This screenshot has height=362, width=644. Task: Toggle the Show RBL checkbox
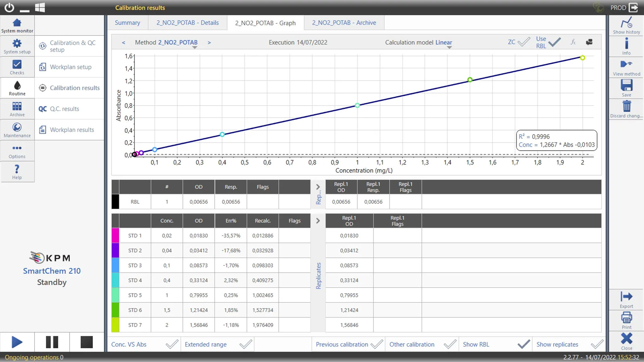tap(523, 344)
